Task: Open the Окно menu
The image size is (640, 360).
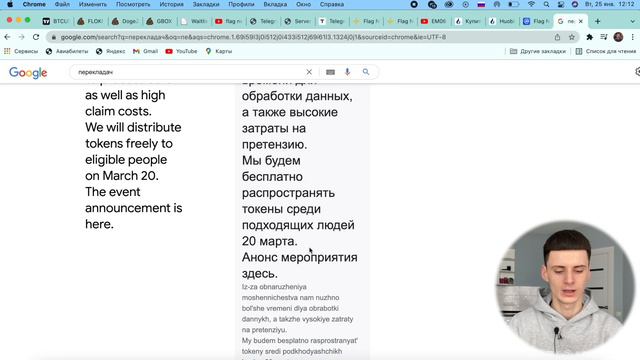Action: click(x=303, y=4)
